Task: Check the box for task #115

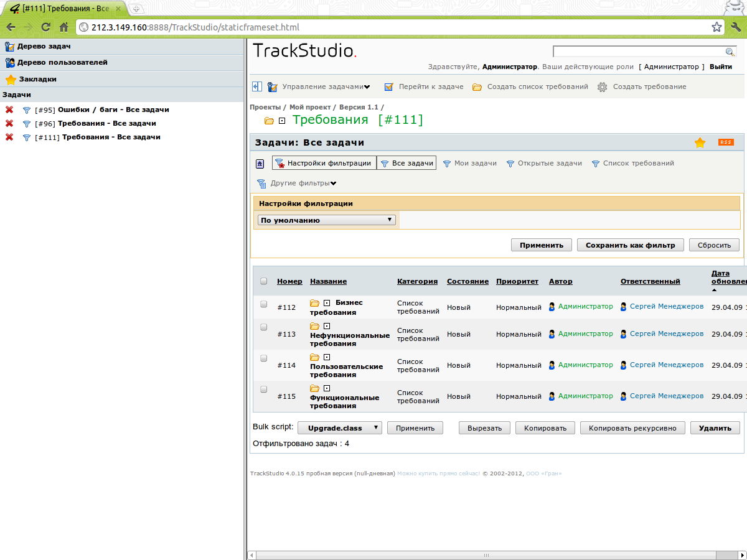Action: 263,389
